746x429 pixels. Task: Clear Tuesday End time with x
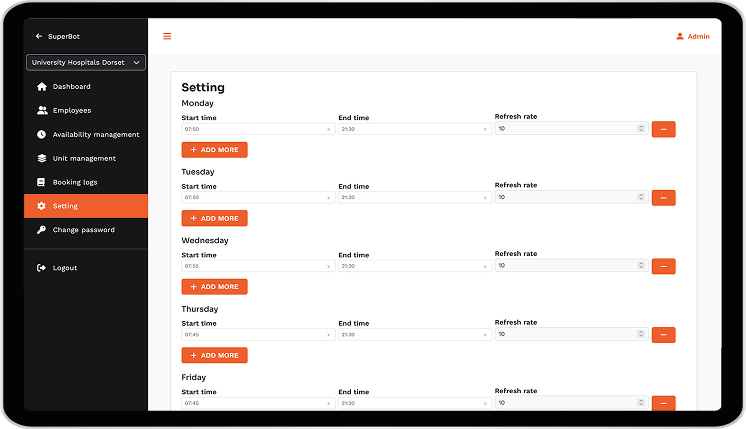[x=485, y=198]
